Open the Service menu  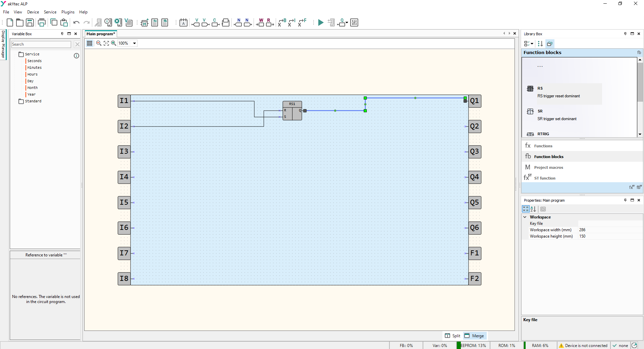pyautogui.click(x=50, y=12)
